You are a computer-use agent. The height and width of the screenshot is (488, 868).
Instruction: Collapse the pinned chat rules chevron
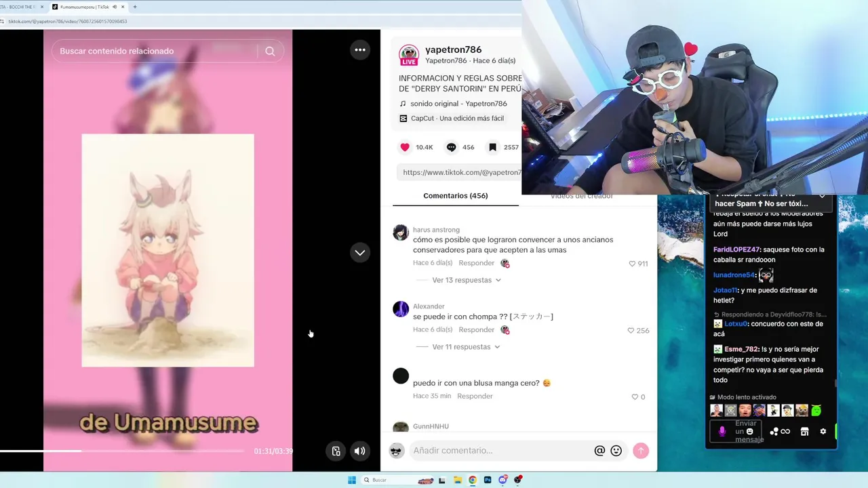(x=822, y=197)
